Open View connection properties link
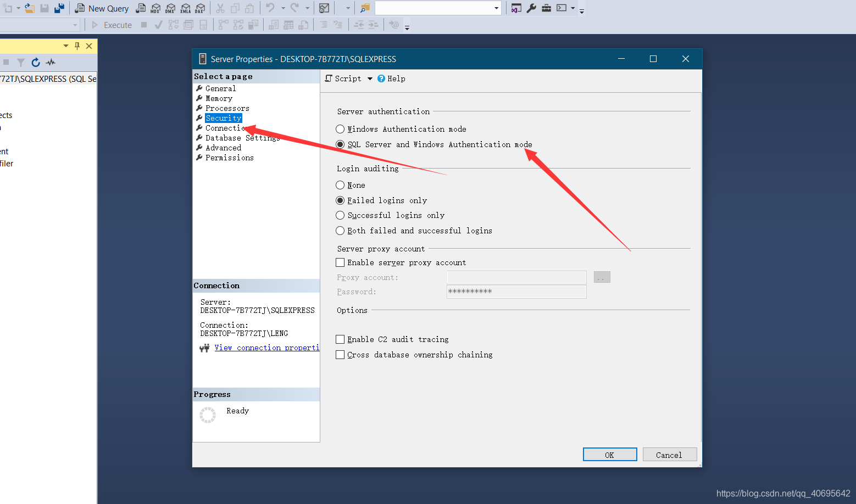 point(266,348)
